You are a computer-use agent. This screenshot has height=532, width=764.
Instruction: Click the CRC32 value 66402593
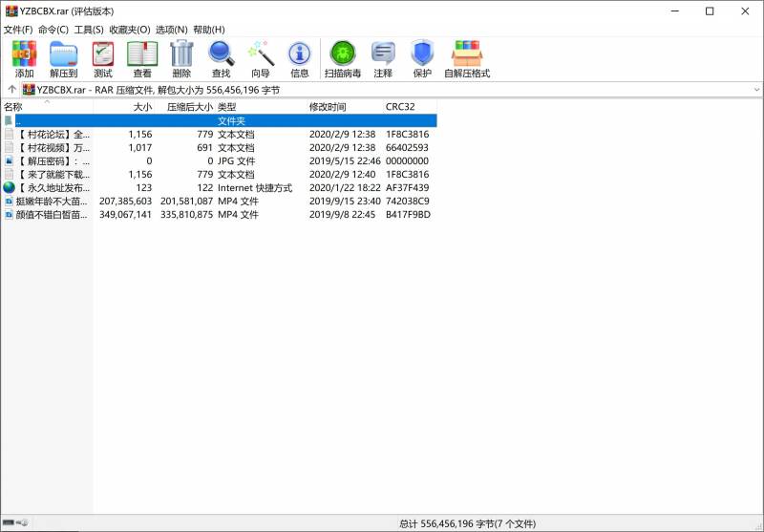(408, 147)
